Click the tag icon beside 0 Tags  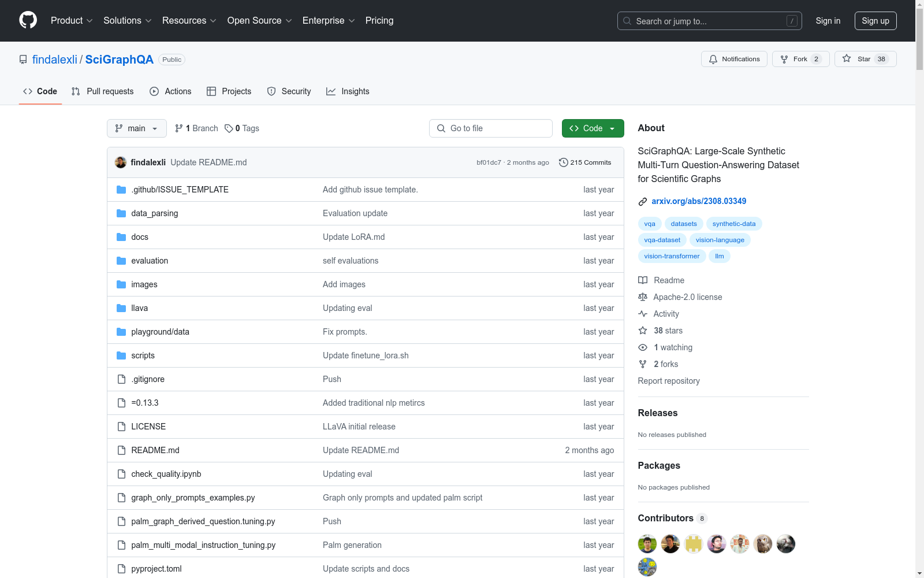229,128
